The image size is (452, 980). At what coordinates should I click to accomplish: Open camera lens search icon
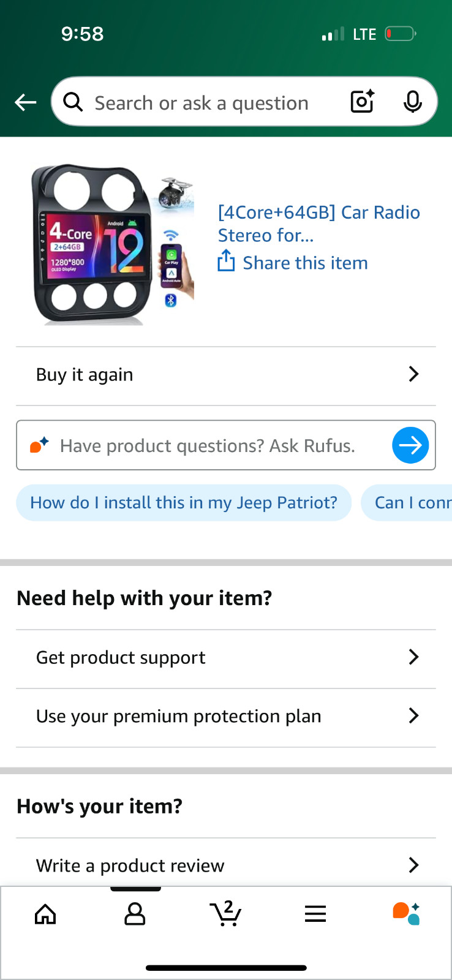363,102
